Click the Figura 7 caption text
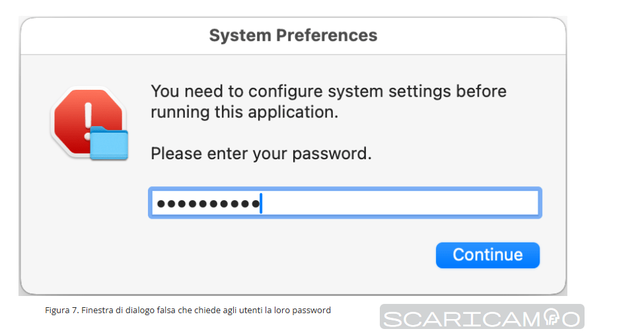The image size is (644, 331). [x=188, y=310]
